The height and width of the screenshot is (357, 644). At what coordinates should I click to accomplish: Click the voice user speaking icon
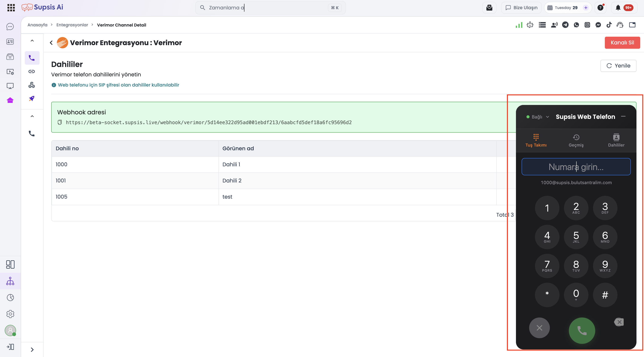click(x=554, y=25)
